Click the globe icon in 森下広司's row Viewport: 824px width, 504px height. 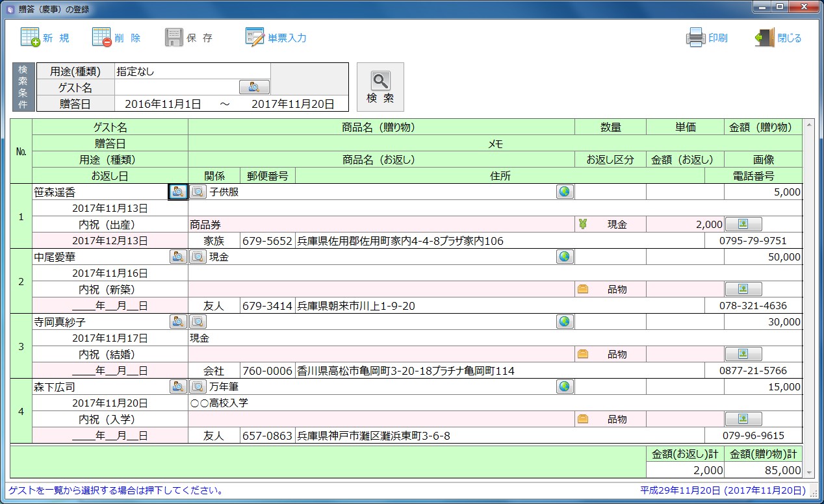click(565, 386)
